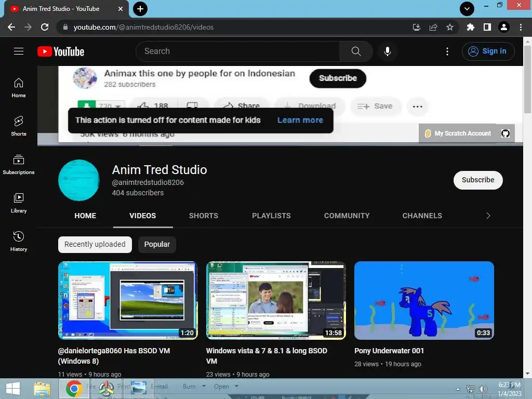532x399 pixels.
Task: Open Chrome extensions puzzle icon
Action: [470, 27]
